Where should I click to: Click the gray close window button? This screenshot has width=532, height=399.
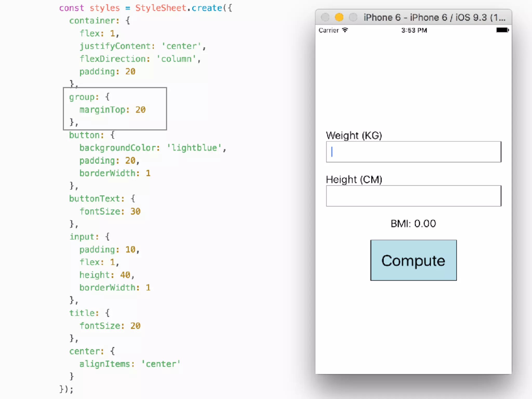point(325,17)
